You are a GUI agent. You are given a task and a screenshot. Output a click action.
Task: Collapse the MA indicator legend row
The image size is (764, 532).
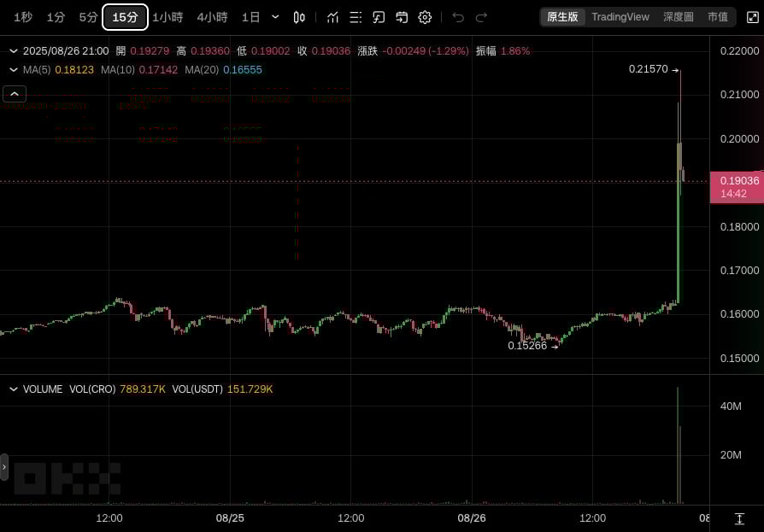click(14, 69)
